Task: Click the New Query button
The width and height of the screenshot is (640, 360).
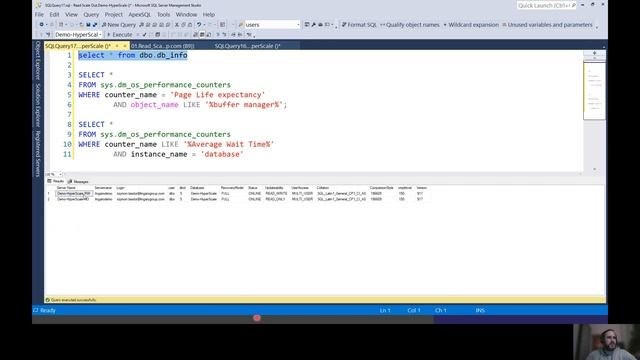Action: 118,25
